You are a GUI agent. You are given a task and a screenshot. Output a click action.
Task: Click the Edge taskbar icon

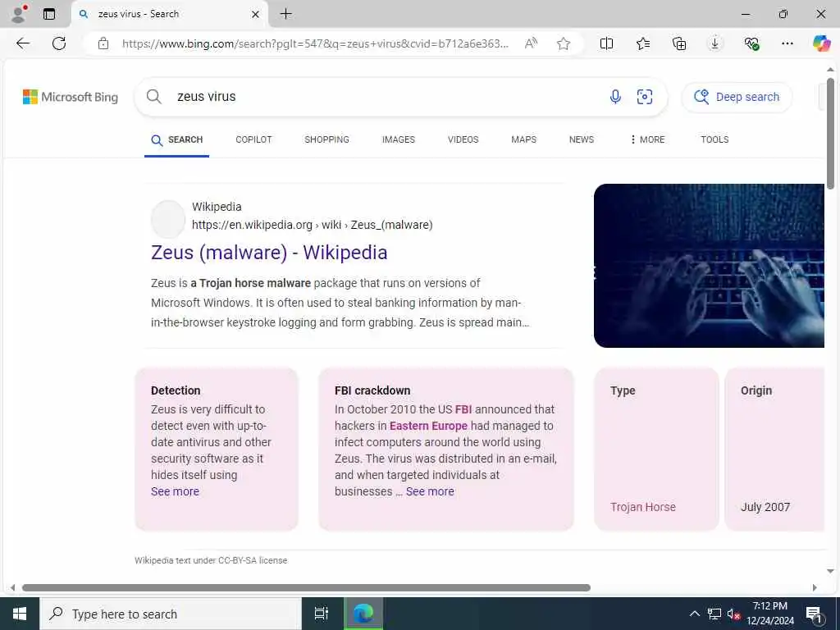click(363, 614)
